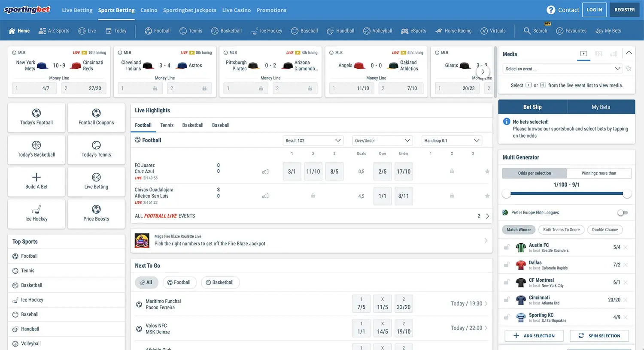
Task: Show next MLB live matches arrow
Action: 483,72
